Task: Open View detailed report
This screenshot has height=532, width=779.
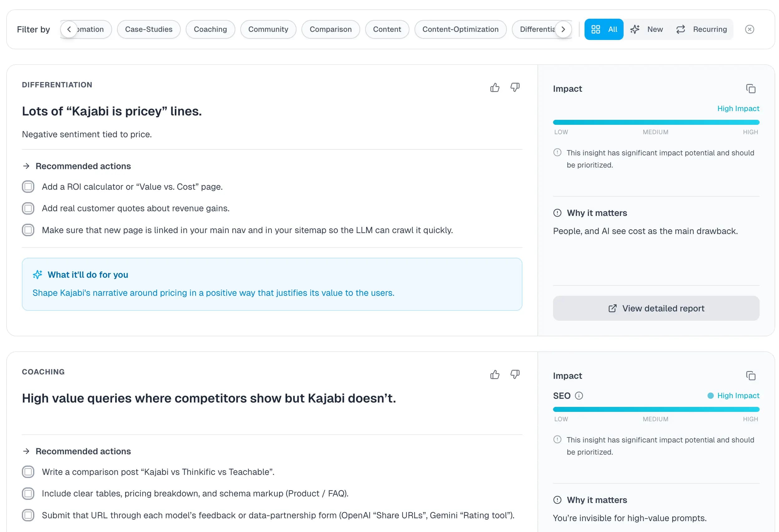Action: point(656,308)
